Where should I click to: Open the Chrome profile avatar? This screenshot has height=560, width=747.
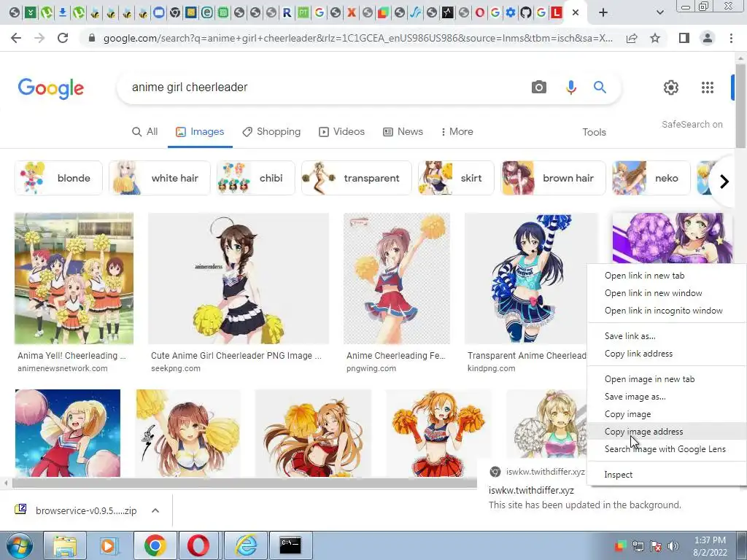[x=708, y=38]
